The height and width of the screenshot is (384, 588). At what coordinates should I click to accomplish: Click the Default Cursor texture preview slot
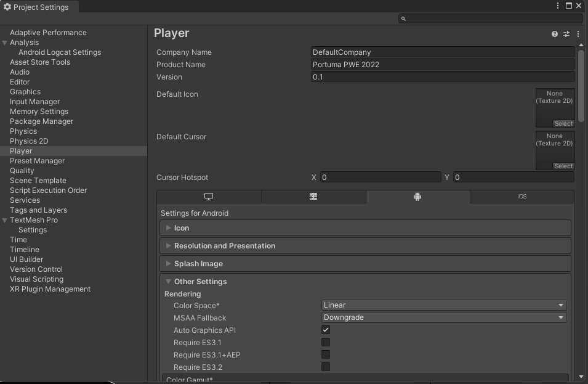[555, 150]
